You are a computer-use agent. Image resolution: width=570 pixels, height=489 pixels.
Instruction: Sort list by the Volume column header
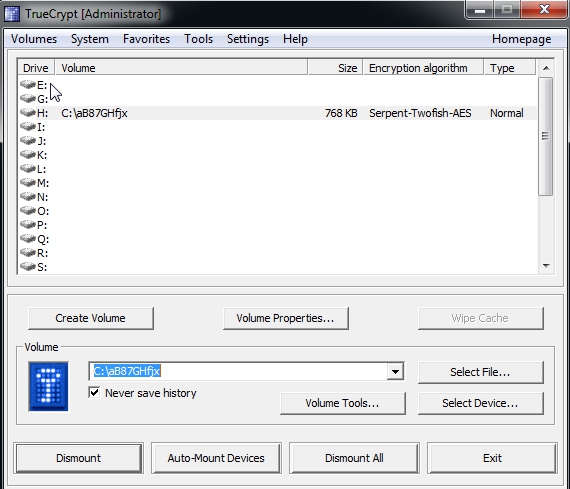coord(181,68)
